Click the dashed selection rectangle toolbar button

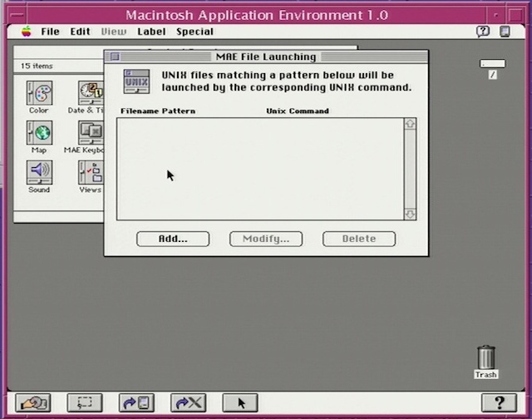pyautogui.click(x=85, y=402)
